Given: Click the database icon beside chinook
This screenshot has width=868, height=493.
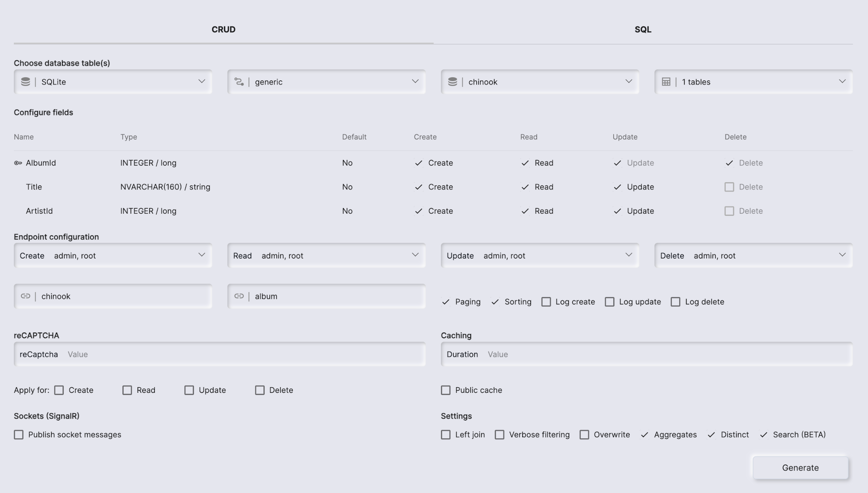Looking at the screenshot, I should point(453,82).
